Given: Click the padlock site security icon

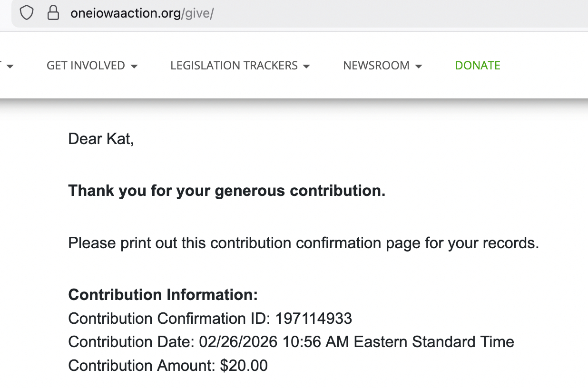Looking at the screenshot, I should [x=53, y=13].
